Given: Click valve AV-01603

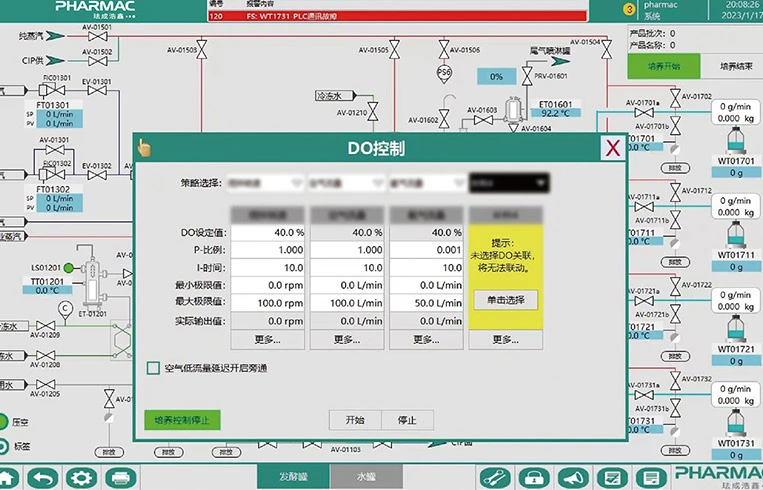Looking at the screenshot, I should tap(483, 119).
